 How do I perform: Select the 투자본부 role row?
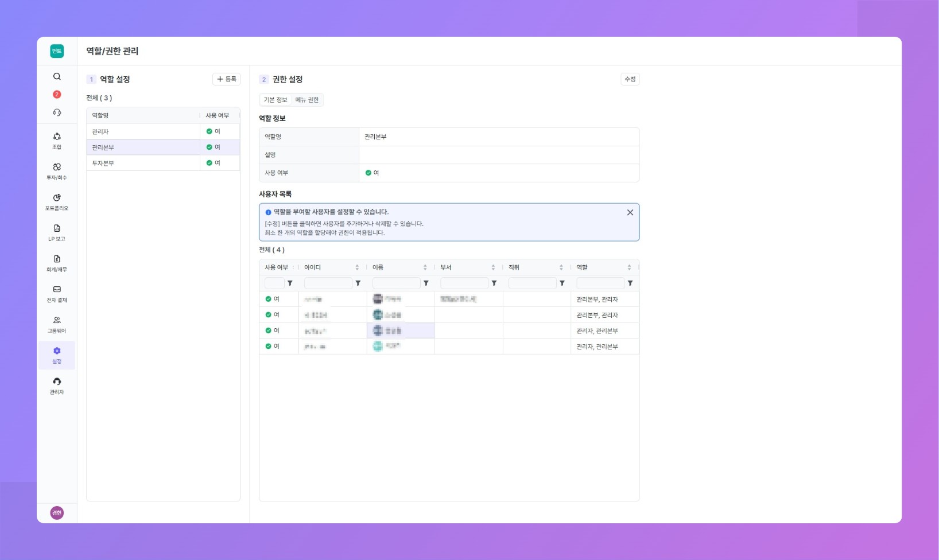(163, 163)
